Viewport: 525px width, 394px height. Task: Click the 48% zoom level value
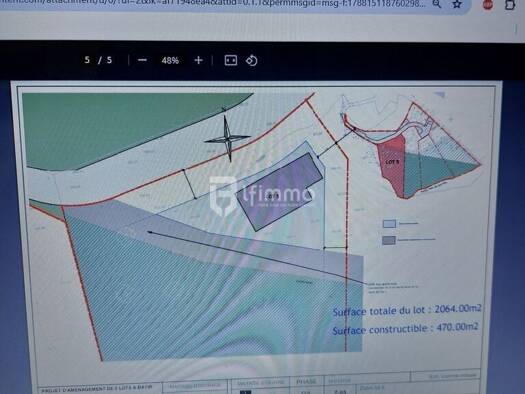point(170,61)
